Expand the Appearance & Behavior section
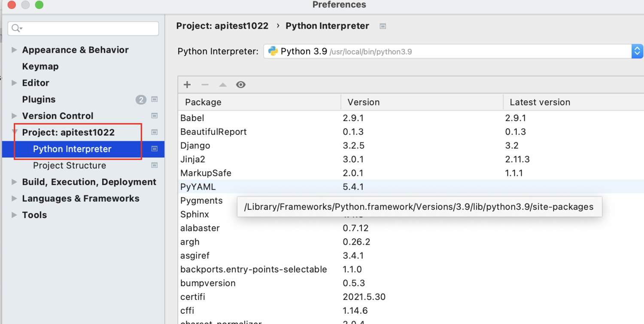644x324 pixels. 14,50
